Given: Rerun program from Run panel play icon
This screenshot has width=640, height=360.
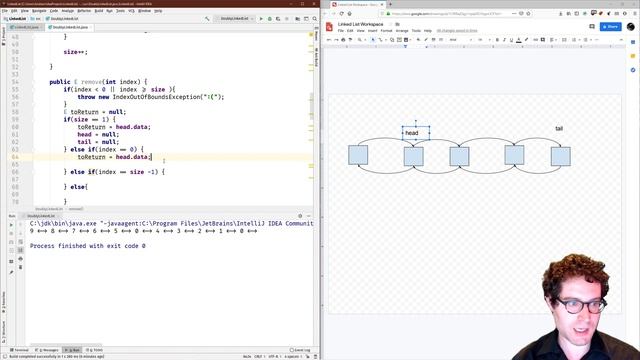Looking at the screenshot, I should coord(11,225).
